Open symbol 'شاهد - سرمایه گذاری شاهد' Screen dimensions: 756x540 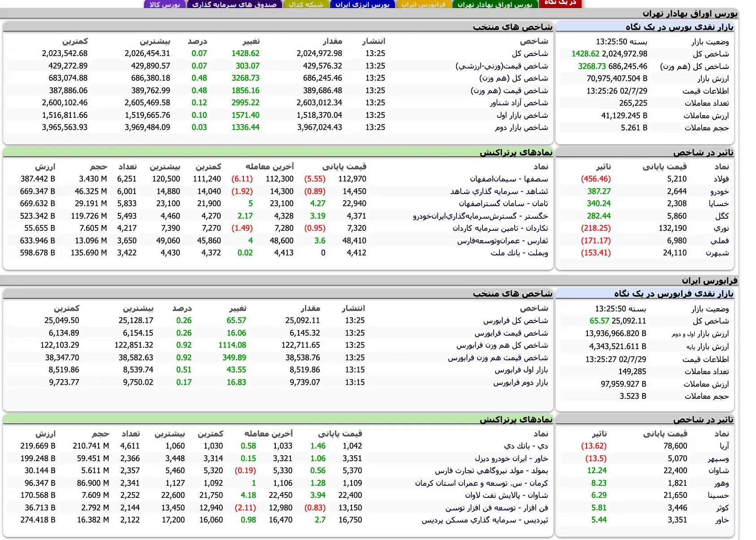click(499, 191)
